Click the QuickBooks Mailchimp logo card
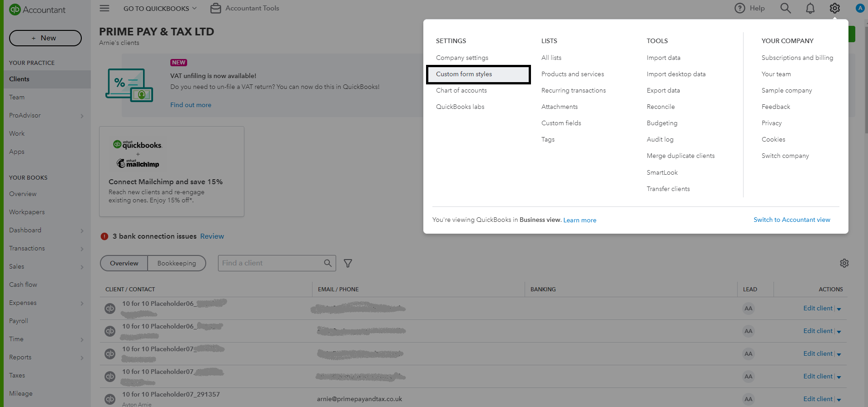Viewport: 868px width, 407px height. (x=138, y=154)
